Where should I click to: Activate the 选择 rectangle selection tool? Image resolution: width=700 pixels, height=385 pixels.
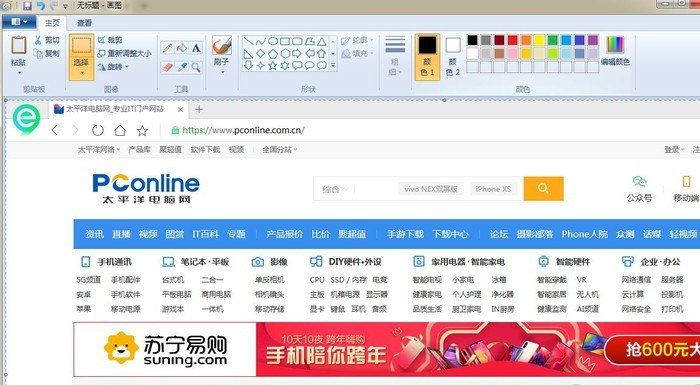pos(81,45)
